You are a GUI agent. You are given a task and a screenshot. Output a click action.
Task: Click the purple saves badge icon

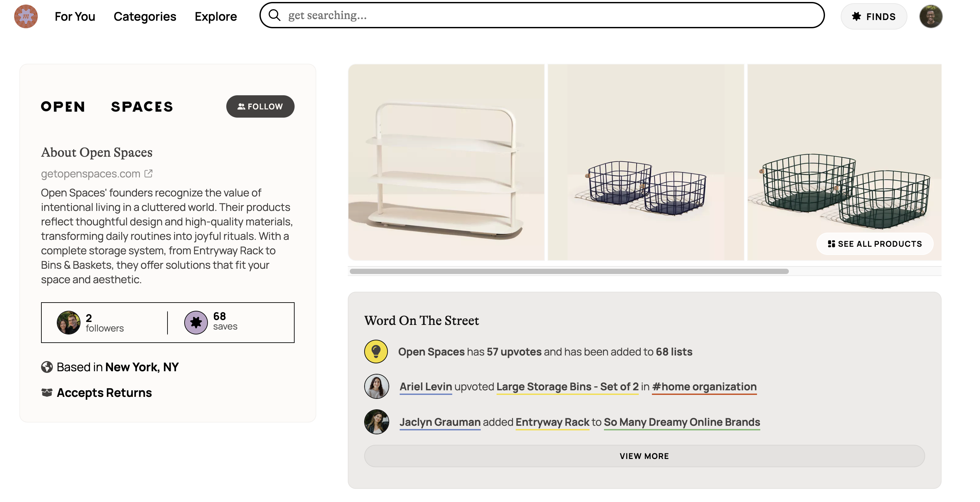pyautogui.click(x=196, y=322)
